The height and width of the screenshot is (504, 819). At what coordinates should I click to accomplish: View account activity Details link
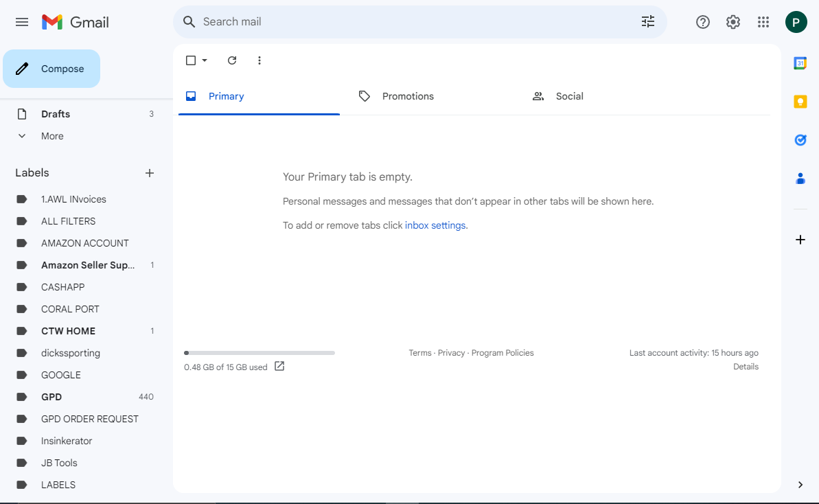[x=746, y=366]
